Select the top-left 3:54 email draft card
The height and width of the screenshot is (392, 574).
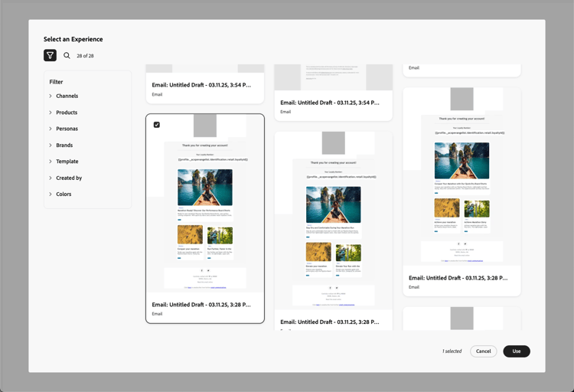click(204, 84)
